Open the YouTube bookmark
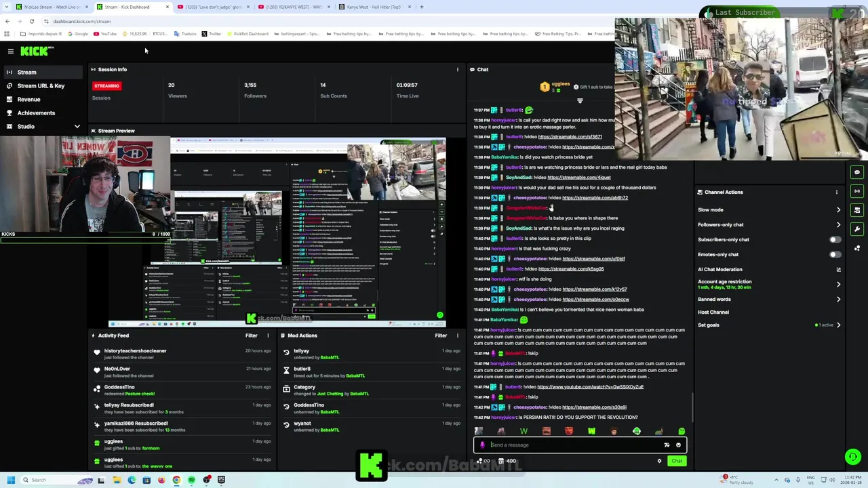 click(105, 34)
